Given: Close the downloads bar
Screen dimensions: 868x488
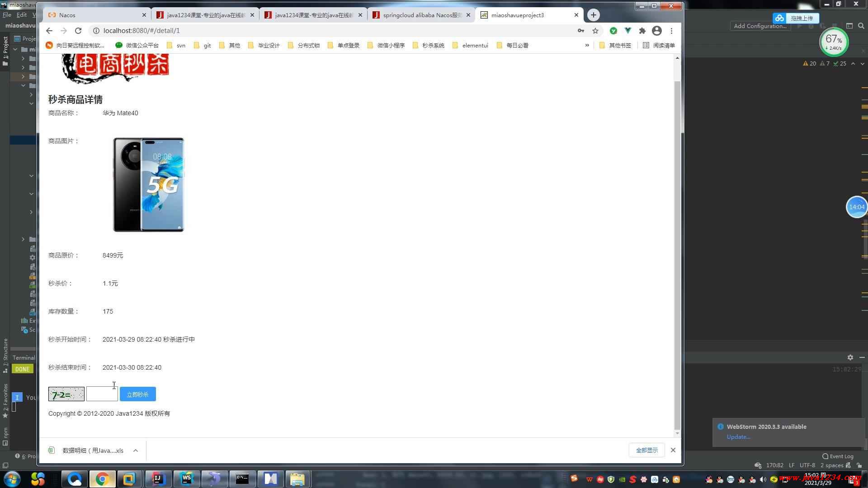Looking at the screenshot, I should (x=673, y=450).
